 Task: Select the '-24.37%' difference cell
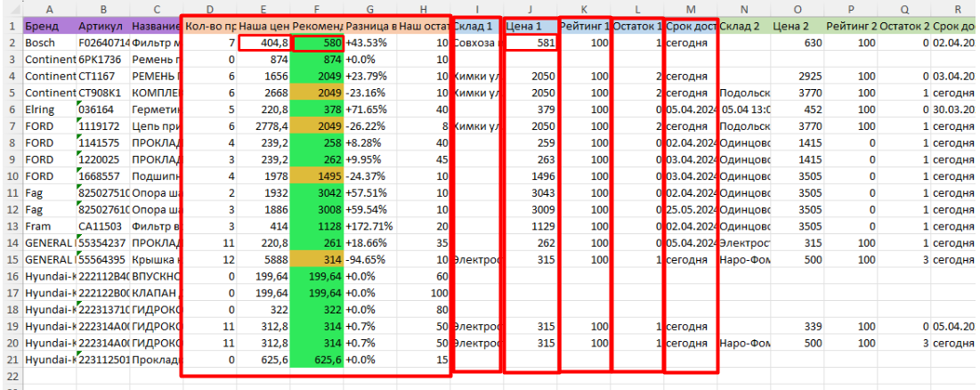click(370, 175)
